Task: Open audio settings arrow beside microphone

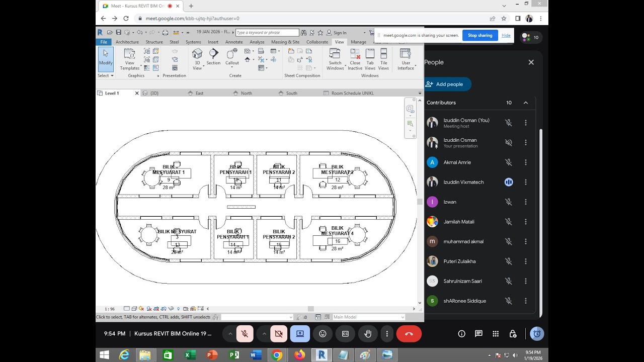Action: [x=230, y=333]
